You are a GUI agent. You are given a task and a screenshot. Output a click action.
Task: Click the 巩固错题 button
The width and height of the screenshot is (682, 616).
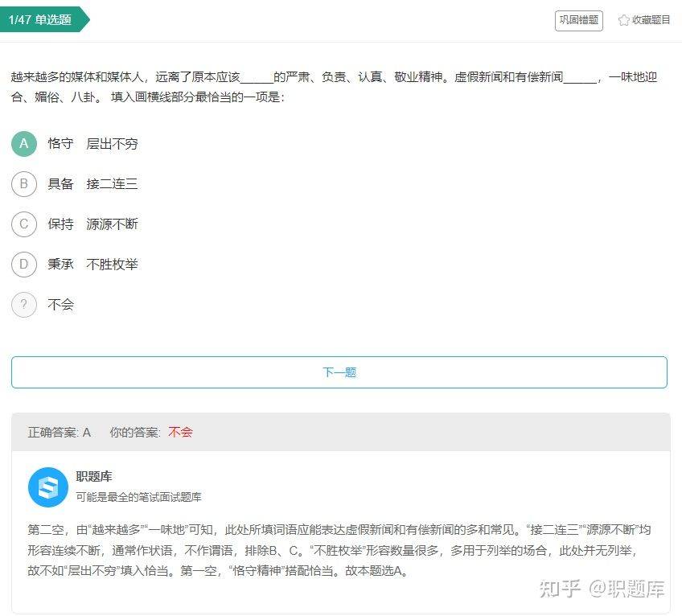coord(577,21)
